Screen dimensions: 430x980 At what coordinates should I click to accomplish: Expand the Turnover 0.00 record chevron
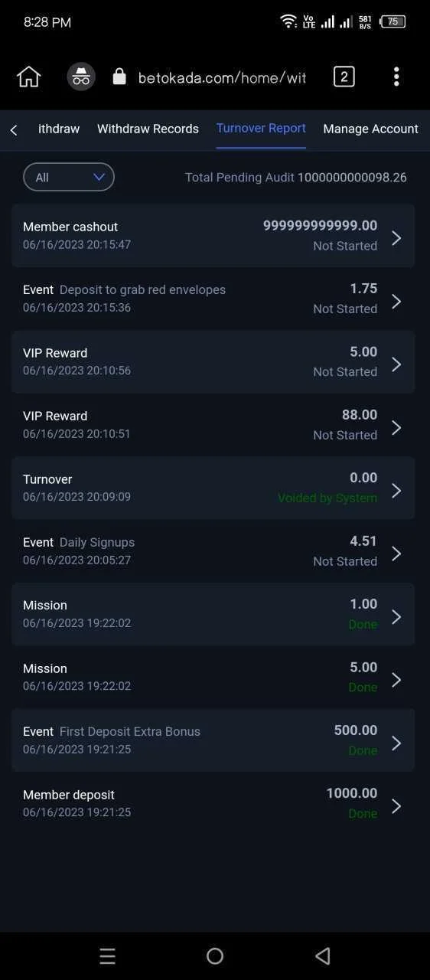[396, 490]
